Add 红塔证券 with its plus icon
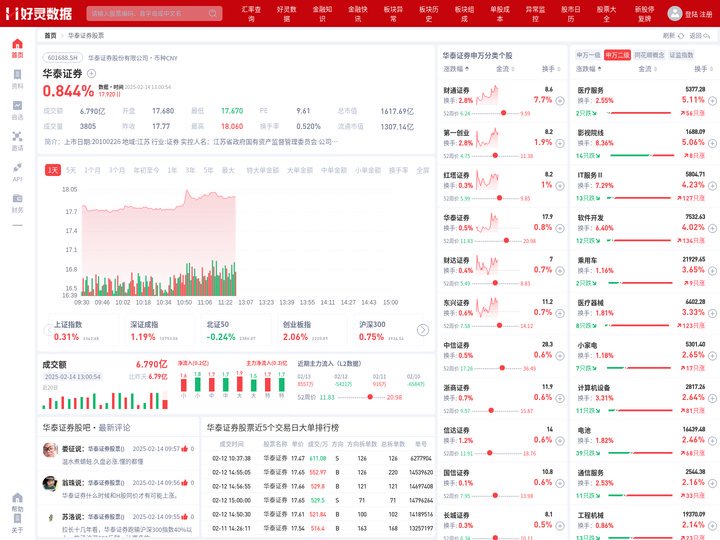Image resolution: width=720 pixels, height=540 pixels. (560, 186)
